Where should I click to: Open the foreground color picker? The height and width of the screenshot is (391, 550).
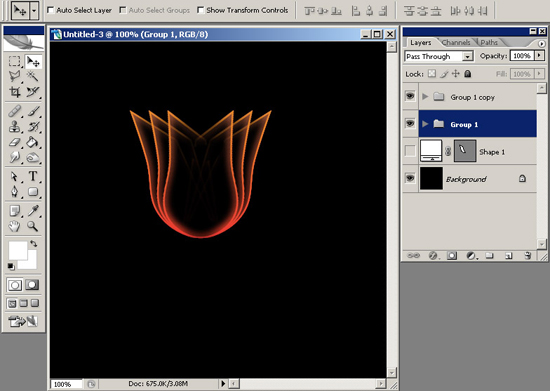18,250
